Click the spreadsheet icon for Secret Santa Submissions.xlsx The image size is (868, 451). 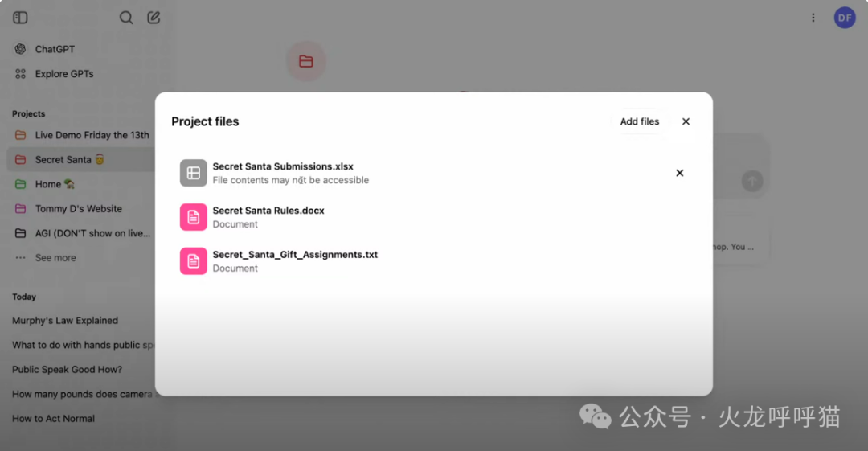pyautogui.click(x=193, y=173)
